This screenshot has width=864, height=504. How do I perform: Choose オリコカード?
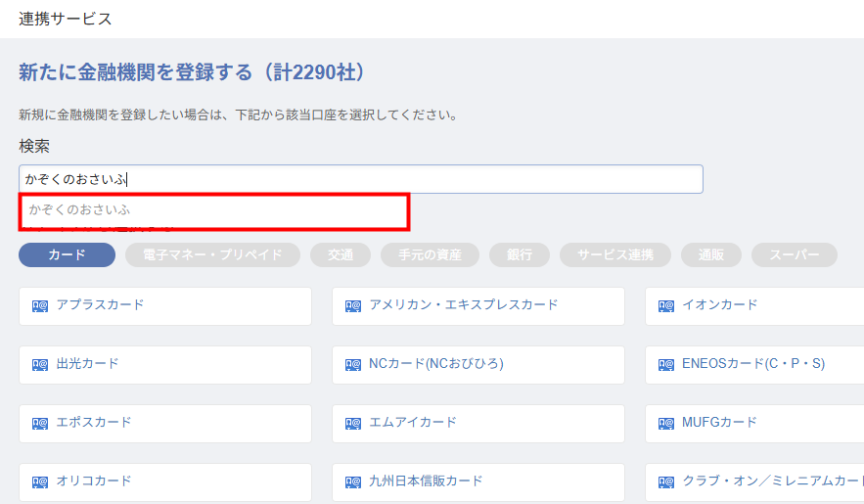point(165,482)
